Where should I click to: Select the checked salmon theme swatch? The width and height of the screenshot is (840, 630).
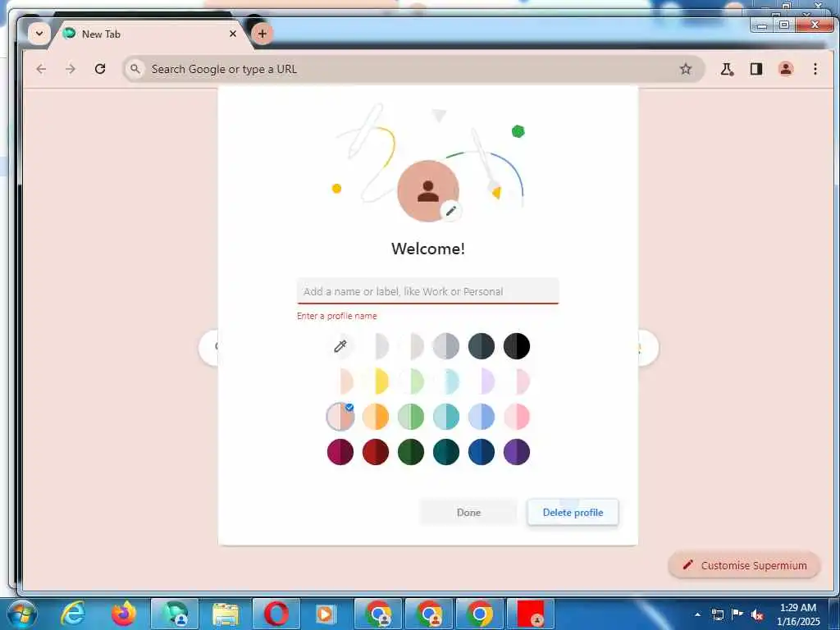pyautogui.click(x=340, y=417)
